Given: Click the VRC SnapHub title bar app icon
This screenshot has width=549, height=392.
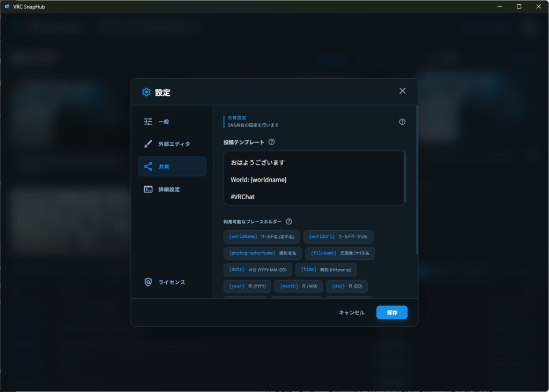Looking at the screenshot, I should [7, 6].
